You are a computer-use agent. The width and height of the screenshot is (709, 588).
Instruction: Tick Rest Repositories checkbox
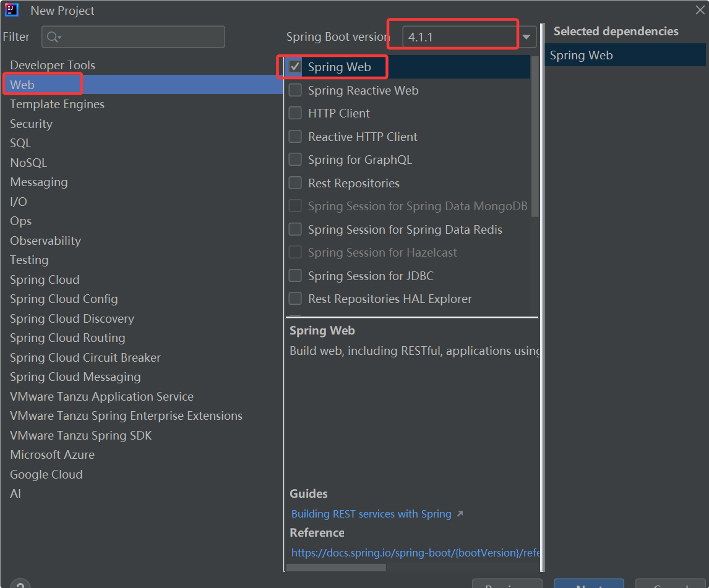295,183
